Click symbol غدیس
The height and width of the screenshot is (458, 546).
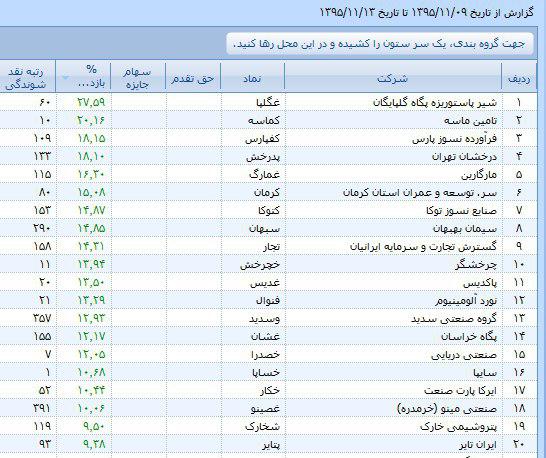point(265,282)
